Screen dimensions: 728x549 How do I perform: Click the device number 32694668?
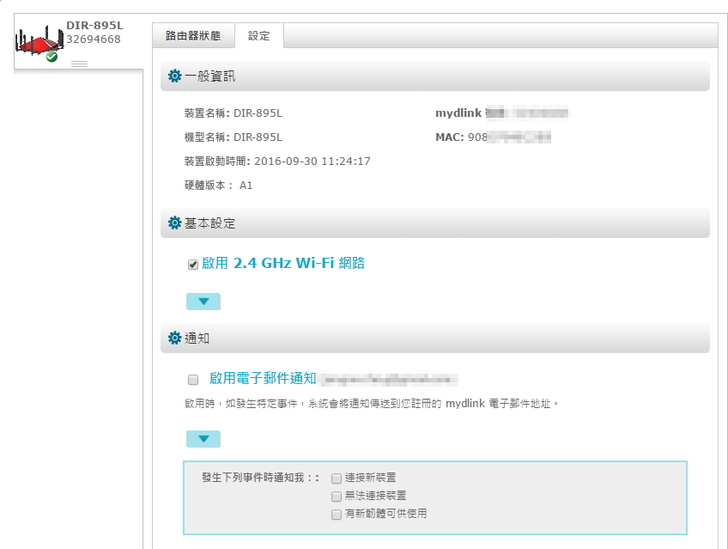93,39
